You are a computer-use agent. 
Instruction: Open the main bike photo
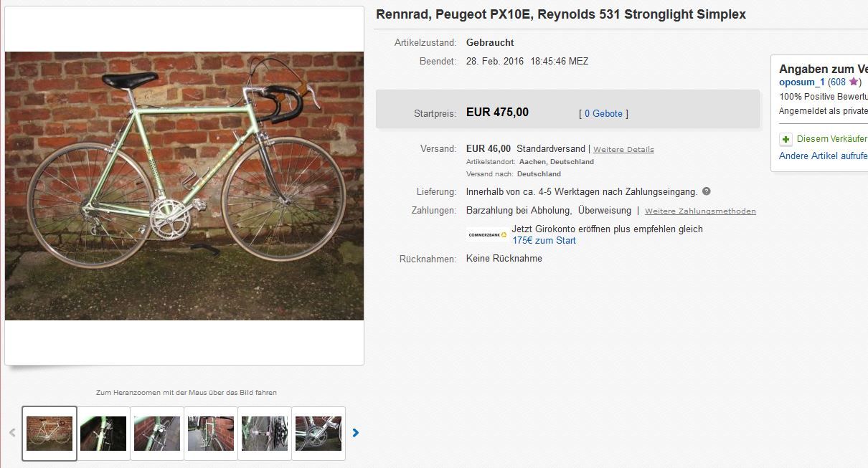(x=184, y=186)
